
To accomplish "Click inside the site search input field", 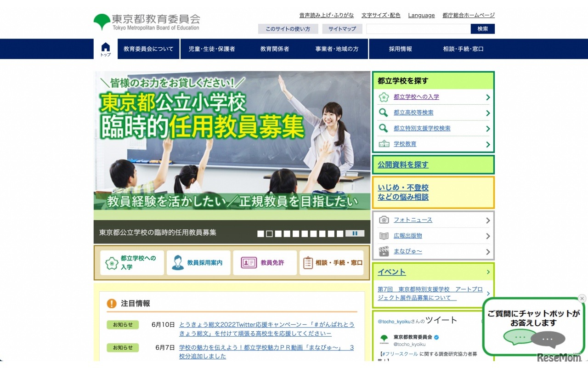I will [x=416, y=29].
